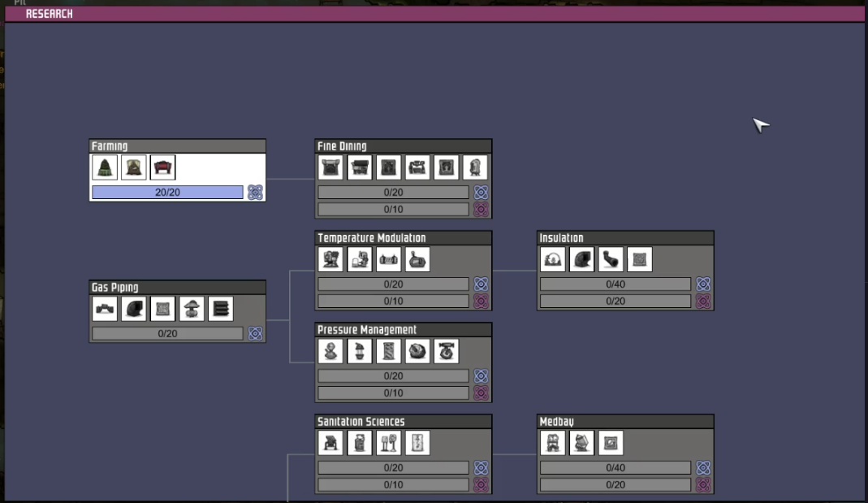Screen dimensions: 868x503
Task: Select the pipe elbow icon in Gas Piping
Action: point(133,309)
